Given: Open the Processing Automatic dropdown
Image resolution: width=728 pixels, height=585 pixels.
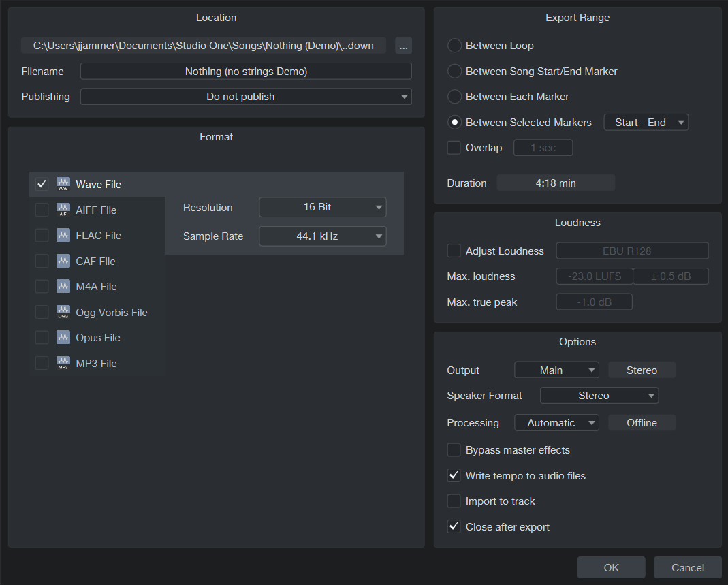Looking at the screenshot, I should 556,422.
